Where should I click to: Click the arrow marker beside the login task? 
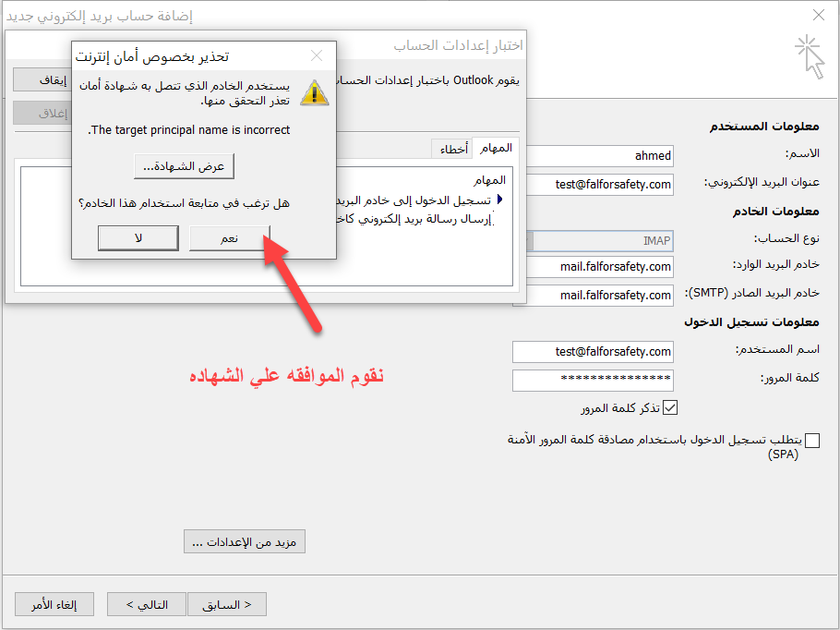tap(500, 200)
